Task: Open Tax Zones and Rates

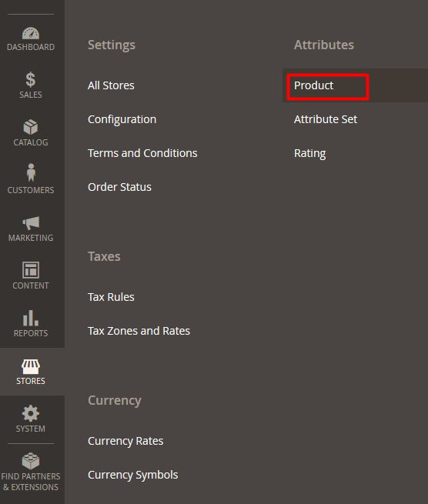Action: tap(139, 331)
